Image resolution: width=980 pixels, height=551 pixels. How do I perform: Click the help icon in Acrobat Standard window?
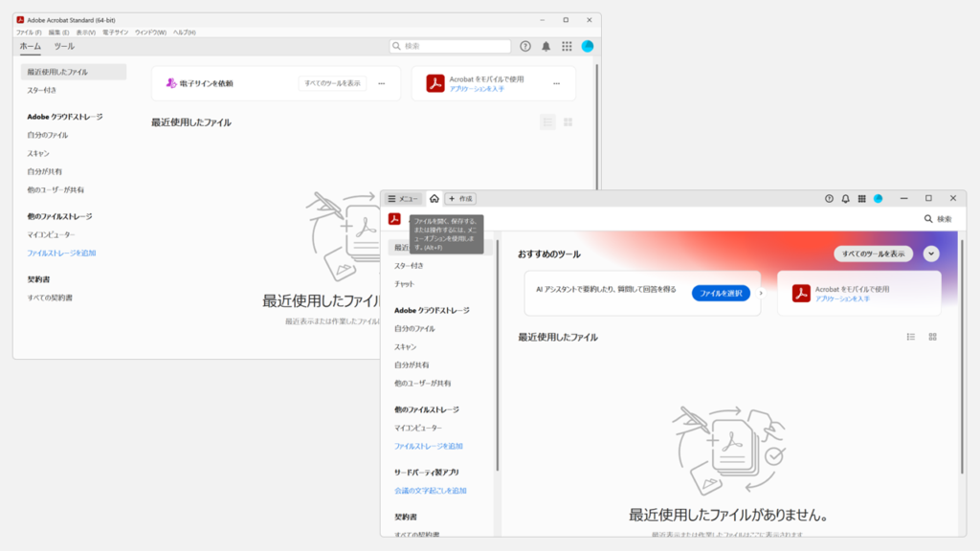pos(525,46)
